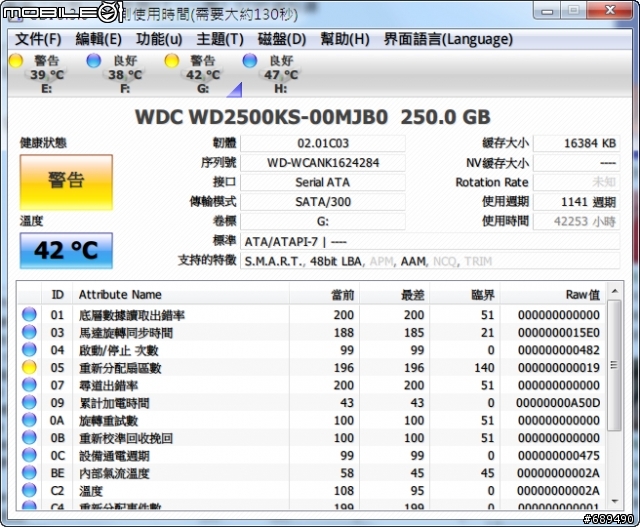Screen dimensions: 640x527
Task: Click the 最差 column header
Action: point(395,294)
